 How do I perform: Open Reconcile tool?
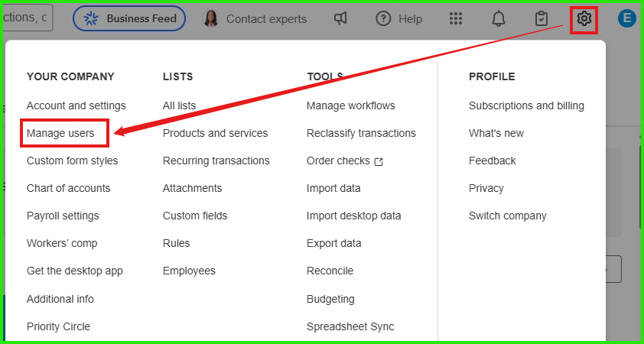(330, 271)
